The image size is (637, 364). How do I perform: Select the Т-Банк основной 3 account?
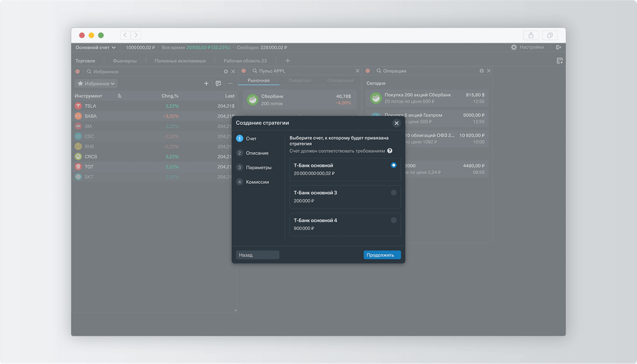344,197
